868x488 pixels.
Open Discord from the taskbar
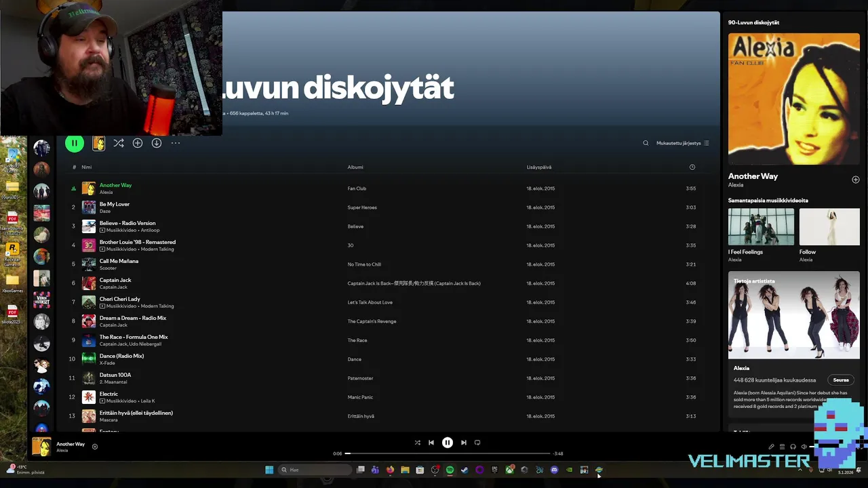(554, 470)
